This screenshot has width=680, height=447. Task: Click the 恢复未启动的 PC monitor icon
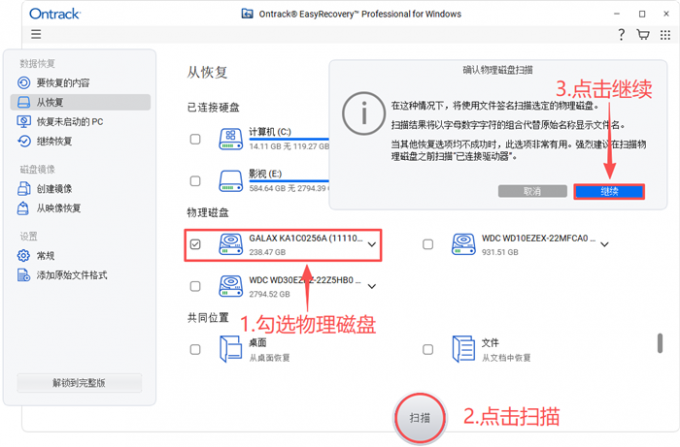(23, 121)
